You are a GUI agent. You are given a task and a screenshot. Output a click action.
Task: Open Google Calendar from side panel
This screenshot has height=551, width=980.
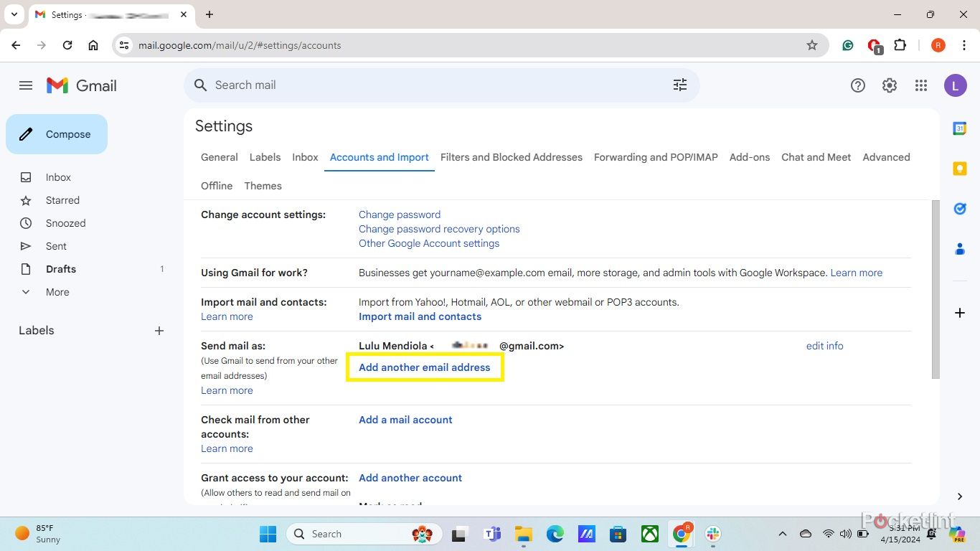point(959,128)
